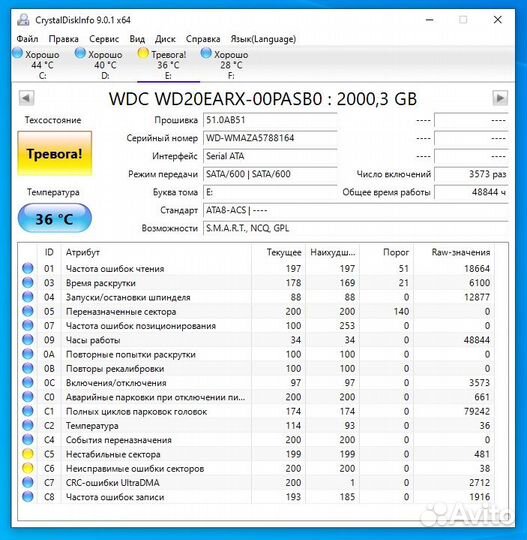Click the 36 °C temperature button
527x540 pixels.
pyautogui.click(x=55, y=218)
